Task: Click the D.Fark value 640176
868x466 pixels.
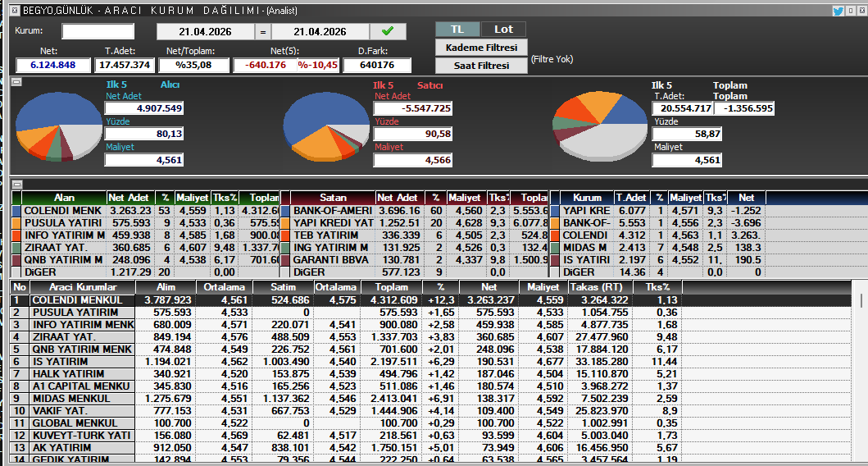Action: point(377,65)
